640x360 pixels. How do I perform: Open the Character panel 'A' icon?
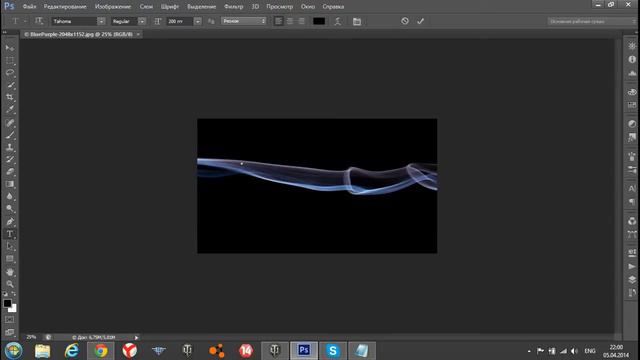pyautogui.click(x=632, y=189)
